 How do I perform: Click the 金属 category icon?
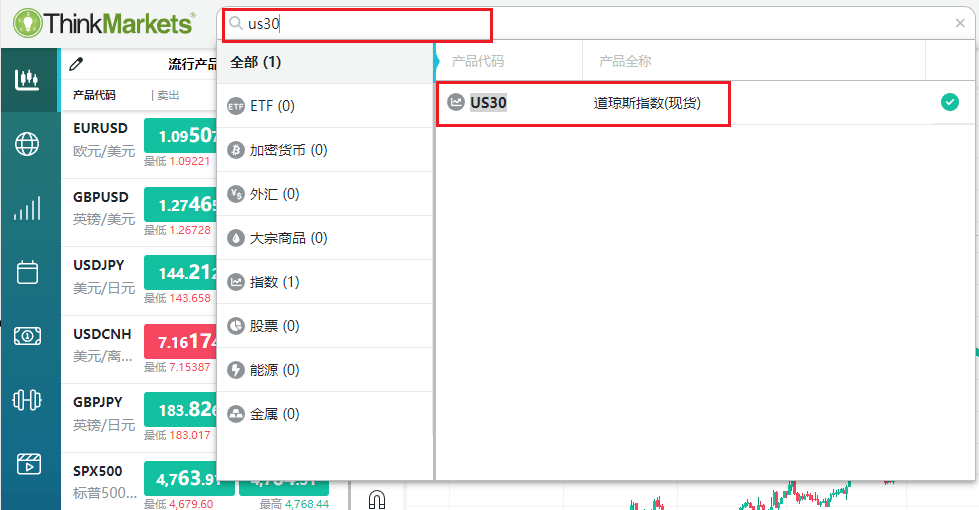(235, 414)
